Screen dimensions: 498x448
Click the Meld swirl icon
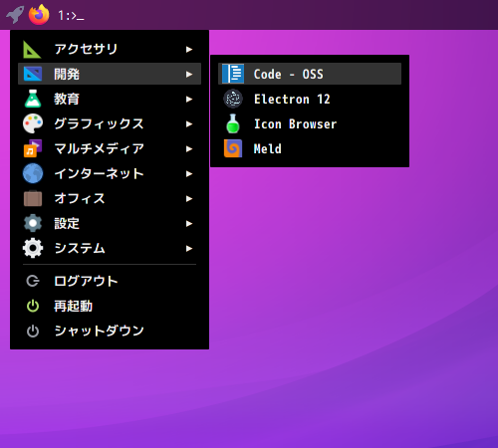233,148
